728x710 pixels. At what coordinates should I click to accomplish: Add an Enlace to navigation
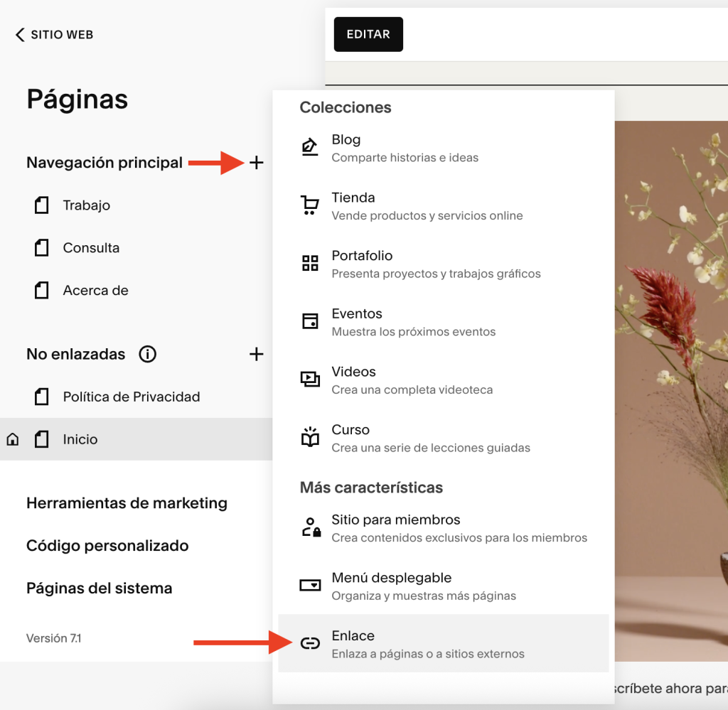(x=443, y=643)
